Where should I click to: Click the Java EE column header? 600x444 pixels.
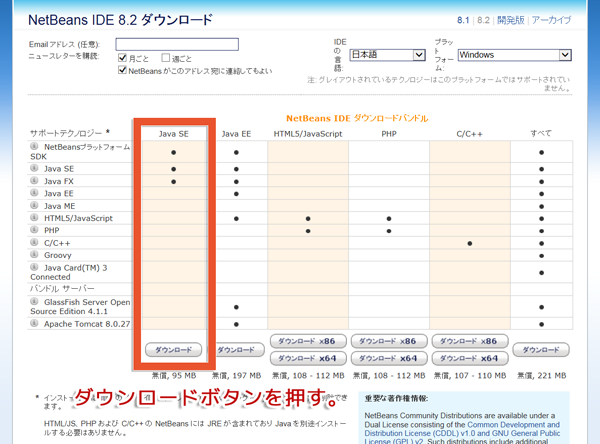[236, 134]
